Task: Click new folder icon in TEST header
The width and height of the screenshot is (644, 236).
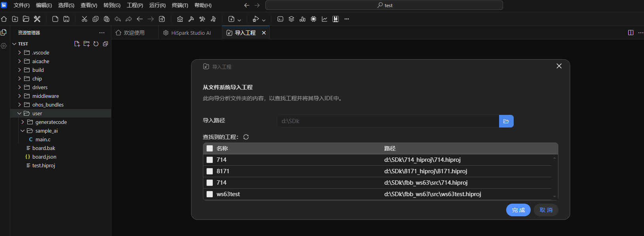Action: (x=86, y=44)
